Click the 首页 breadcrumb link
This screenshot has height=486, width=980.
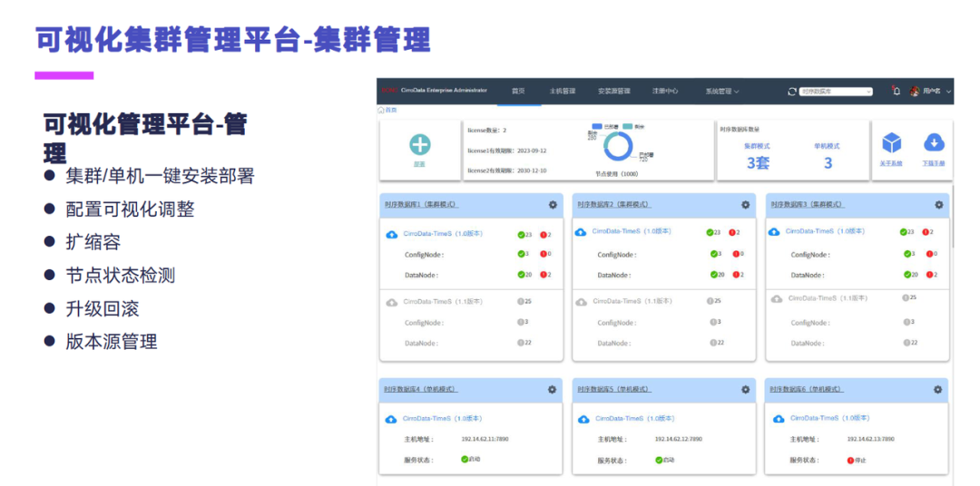[x=390, y=110]
